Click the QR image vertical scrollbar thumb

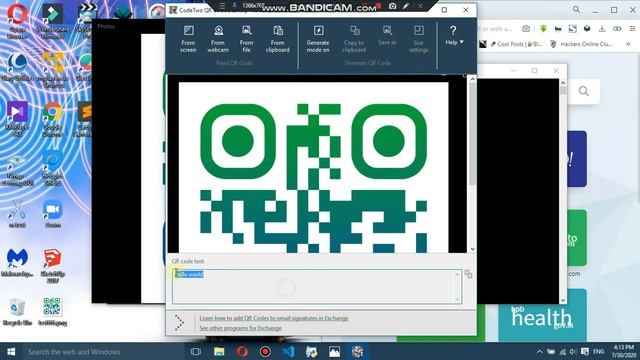pyautogui.click(x=472, y=133)
